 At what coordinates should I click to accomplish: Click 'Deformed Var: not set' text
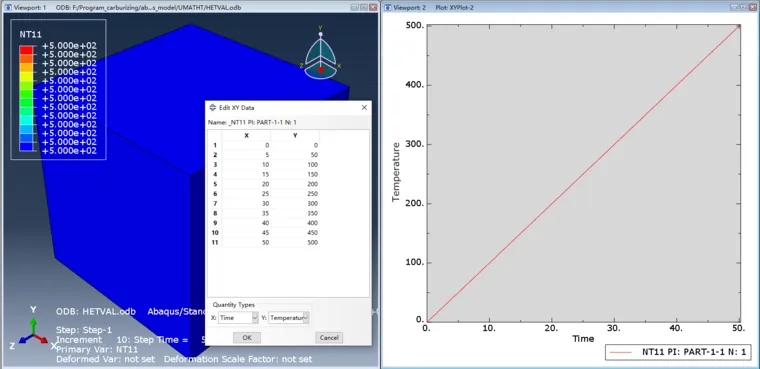[105, 359]
